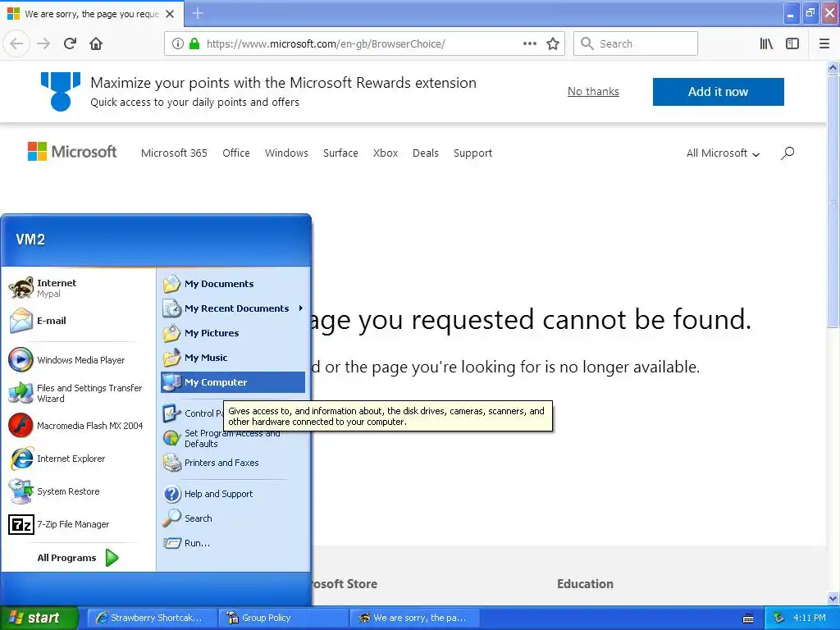Click the Windows start button

click(39, 618)
